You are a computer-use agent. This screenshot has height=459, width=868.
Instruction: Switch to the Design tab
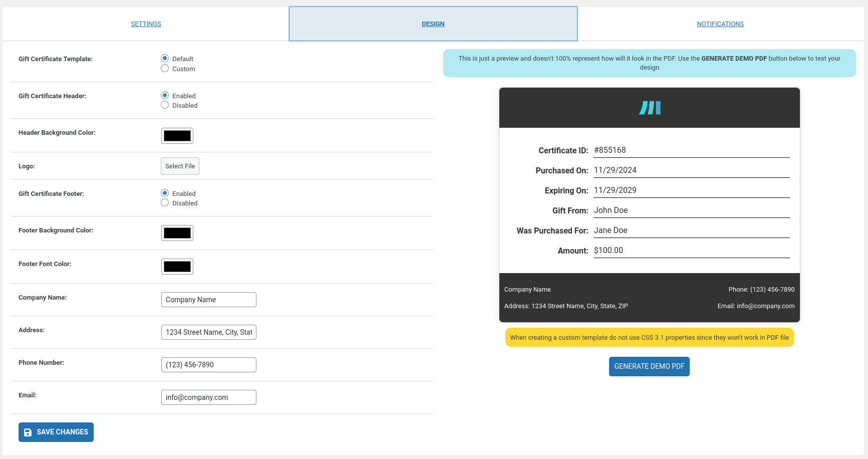(x=433, y=24)
